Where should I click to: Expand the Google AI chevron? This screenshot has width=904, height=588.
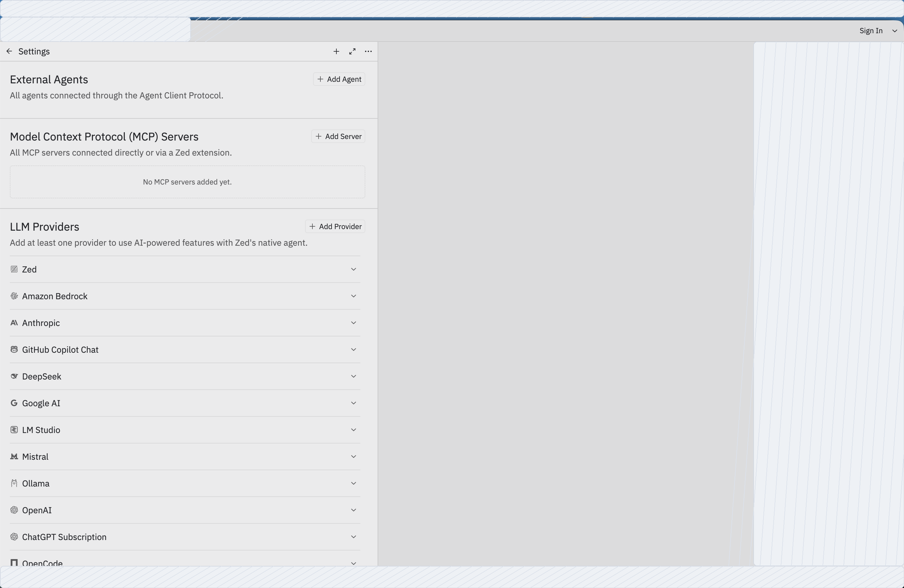pos(354,403)
